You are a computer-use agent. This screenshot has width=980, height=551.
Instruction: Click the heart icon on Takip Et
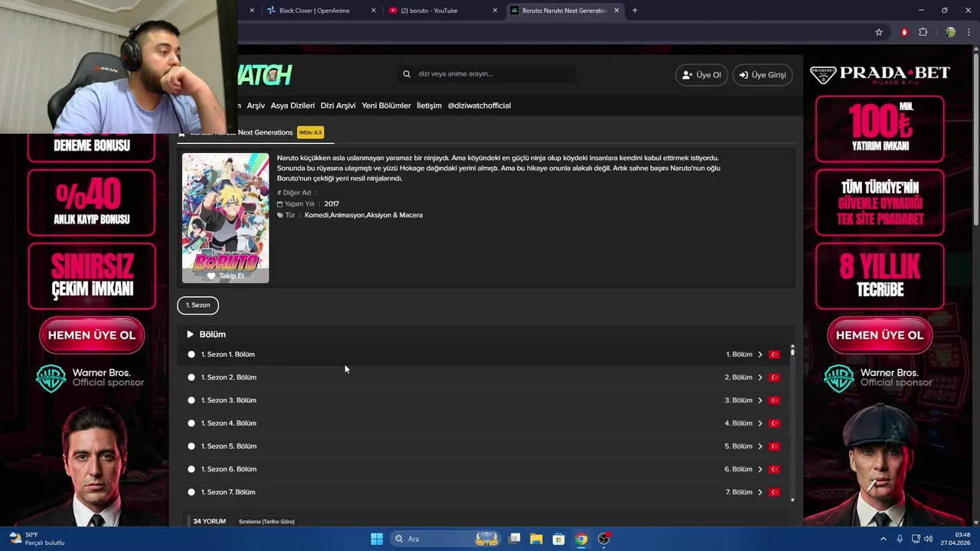coord(211,276)
